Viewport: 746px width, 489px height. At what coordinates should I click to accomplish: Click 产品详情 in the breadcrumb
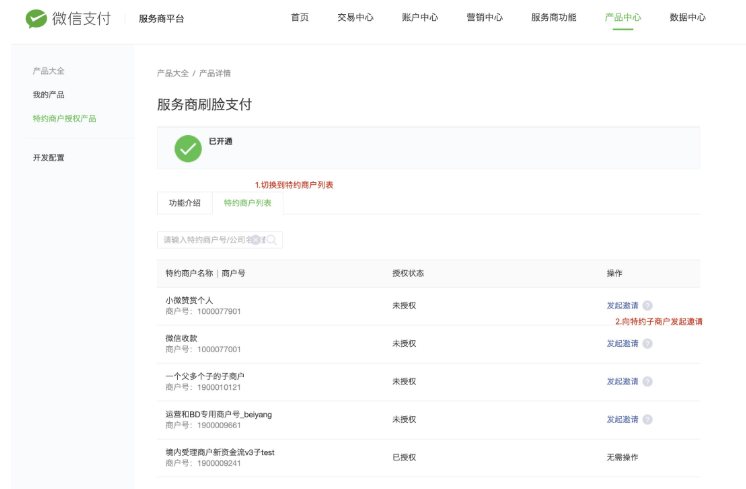[215, 73]
